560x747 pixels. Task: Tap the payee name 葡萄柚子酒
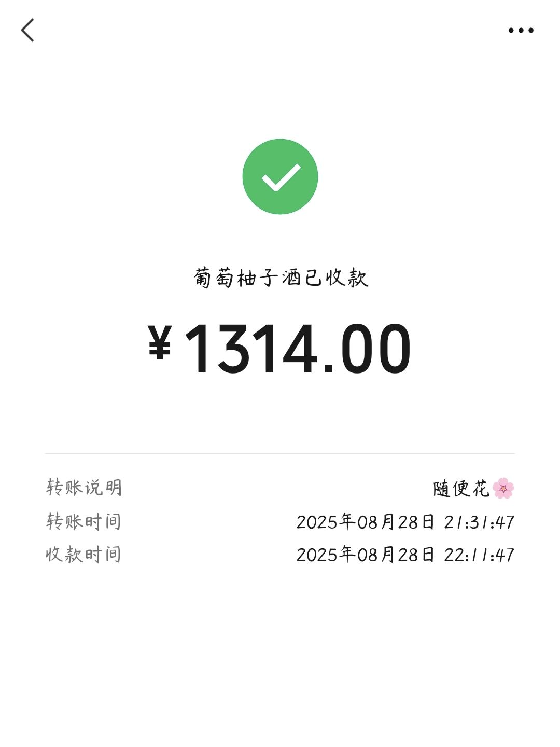coord(248,278)
